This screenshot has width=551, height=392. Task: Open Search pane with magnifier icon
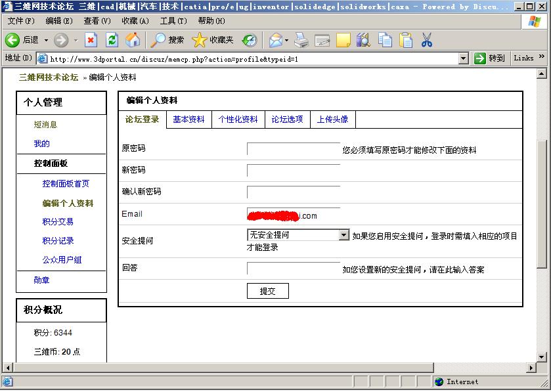(158, 41)
